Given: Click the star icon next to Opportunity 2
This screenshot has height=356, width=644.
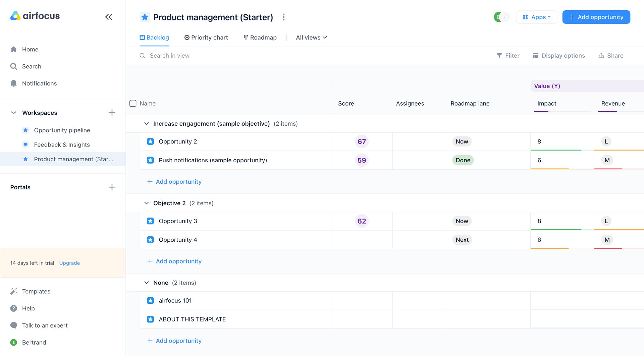Looking at the screenshot, I should [x=150, y=141].
